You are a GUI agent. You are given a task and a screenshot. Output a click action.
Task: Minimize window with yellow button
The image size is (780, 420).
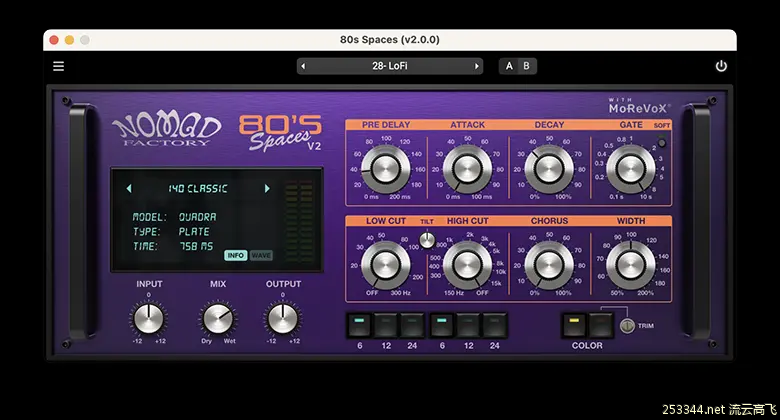(70, 40)
